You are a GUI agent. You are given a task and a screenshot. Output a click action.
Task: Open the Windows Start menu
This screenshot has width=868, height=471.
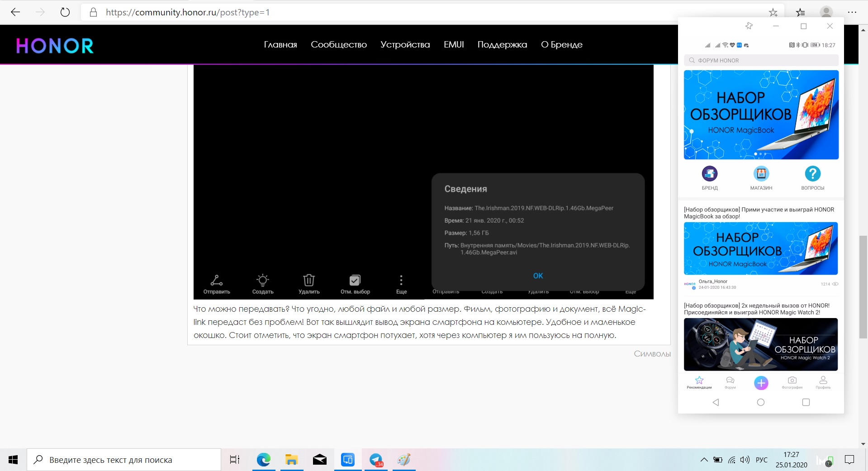(x=13, y=460)
